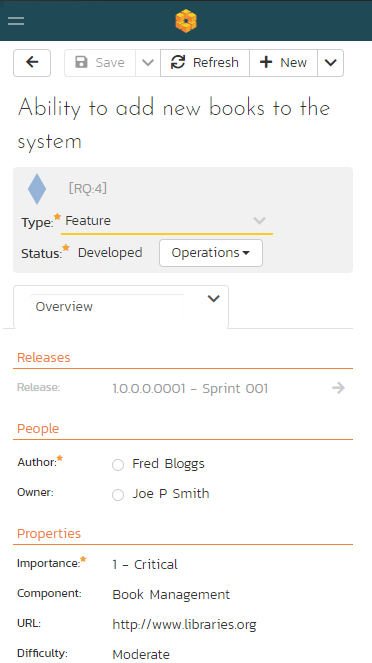Expand the Overview tab selector chevron
The height and width of the screenshot is (663, 372).
click(213, 299)
